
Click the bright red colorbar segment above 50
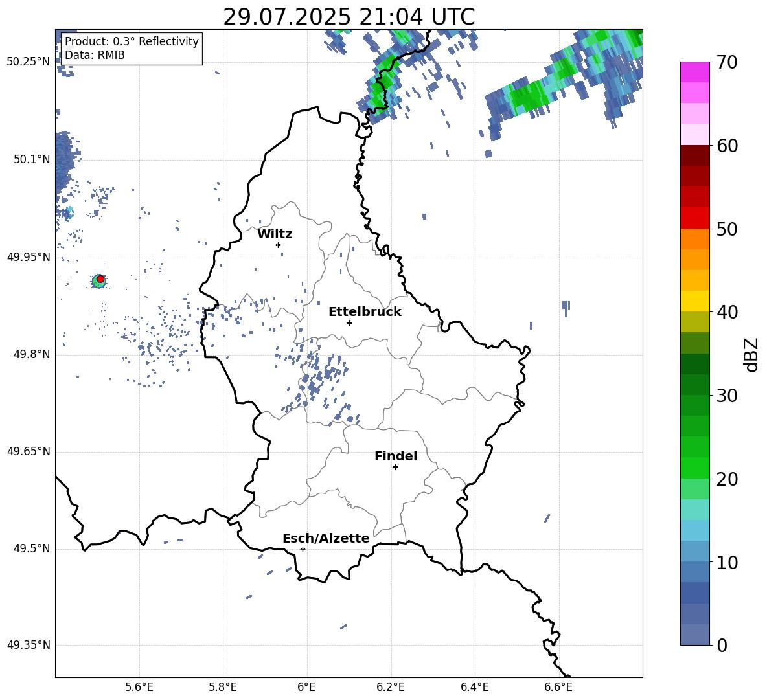(x=694, y=218)
